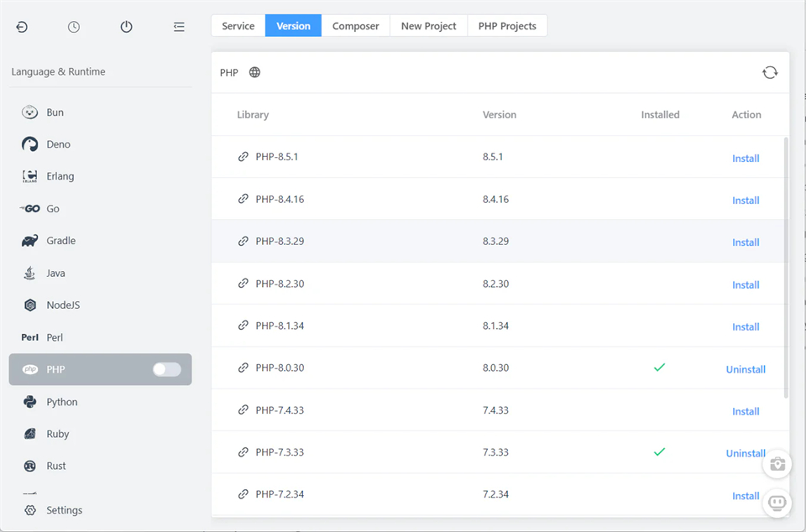
Task: Click the green checkmark in PHP-8.0.30 row
Action: 660,368
